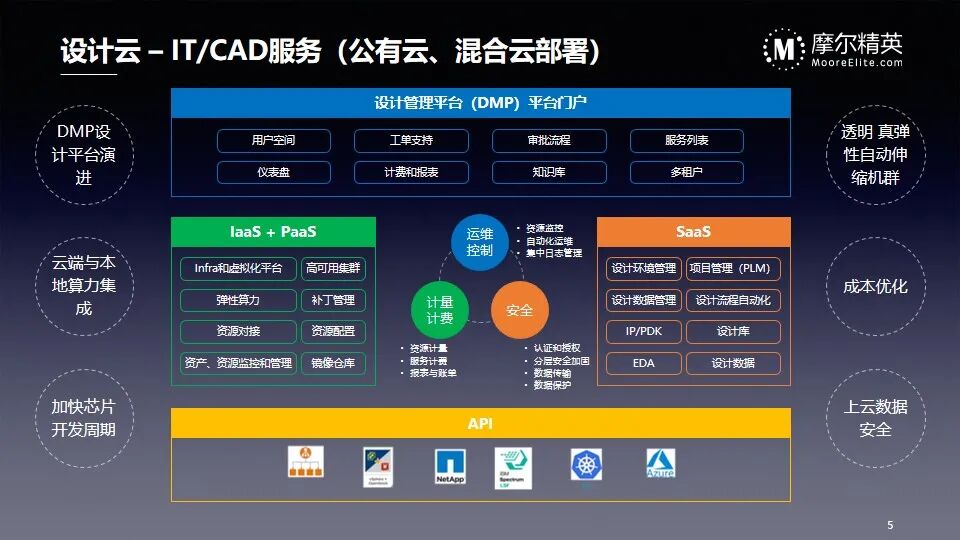Click the orange load balancer hierarchy icon
Image resolution: width=960 pixels, height=540 pixels.
[306, 462]
